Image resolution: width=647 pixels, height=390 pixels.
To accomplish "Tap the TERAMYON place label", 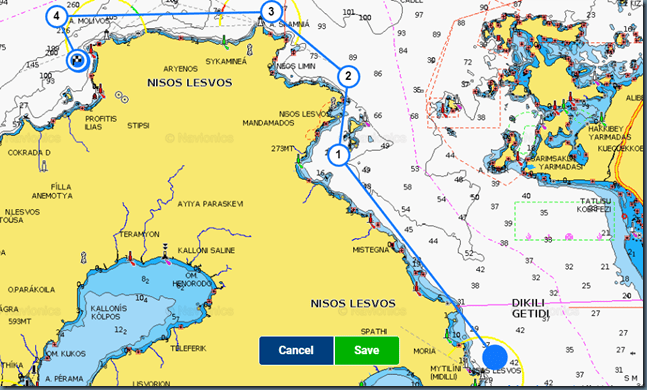I will click(x=139, y=234).
